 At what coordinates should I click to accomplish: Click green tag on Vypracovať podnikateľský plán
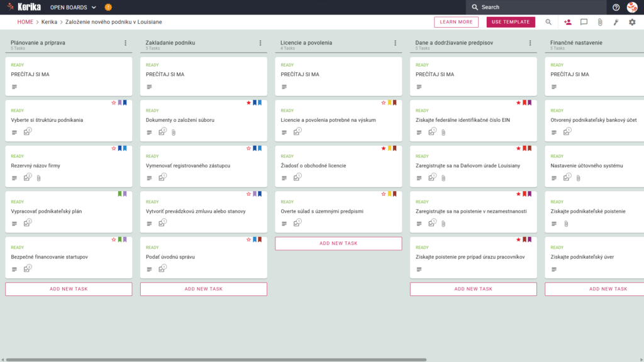[120, 194]
